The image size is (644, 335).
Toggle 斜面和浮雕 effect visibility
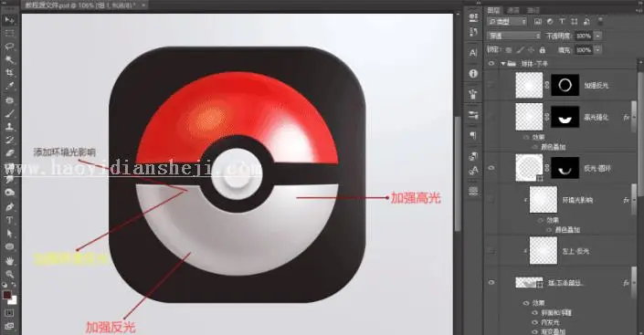pos(534,312)
